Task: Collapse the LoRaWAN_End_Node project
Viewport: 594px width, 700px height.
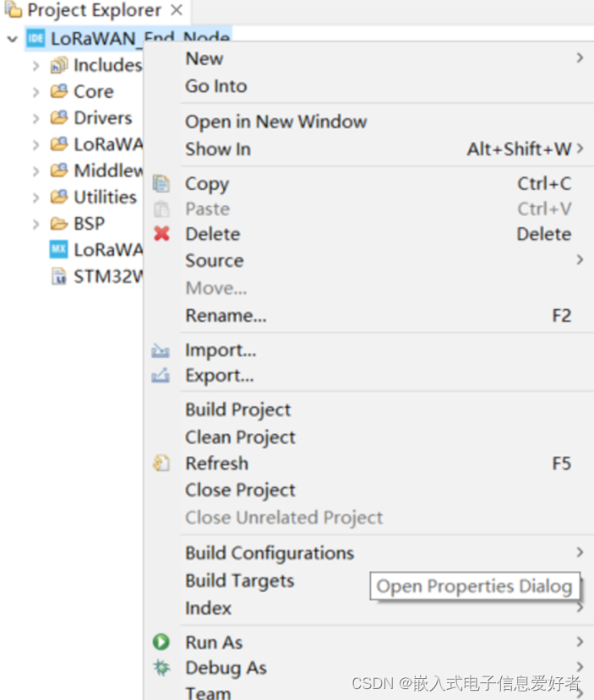Action: (x=13, y=39)
